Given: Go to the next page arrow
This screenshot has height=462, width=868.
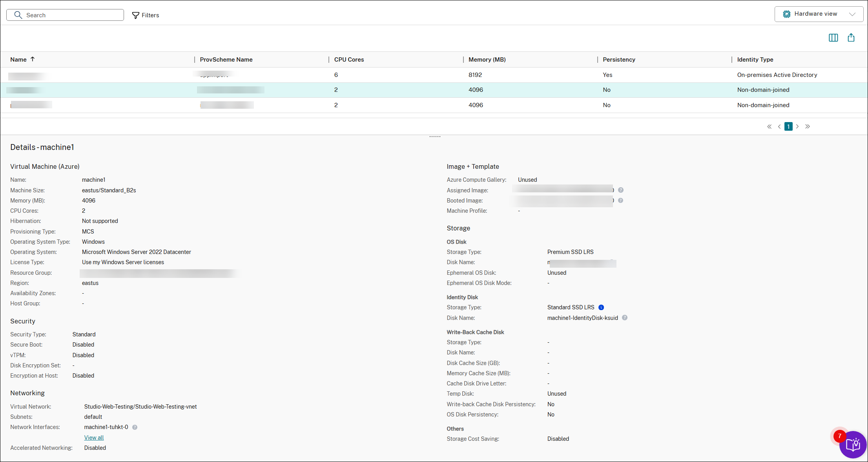Looking at the screenshot, I should [797, 126].
